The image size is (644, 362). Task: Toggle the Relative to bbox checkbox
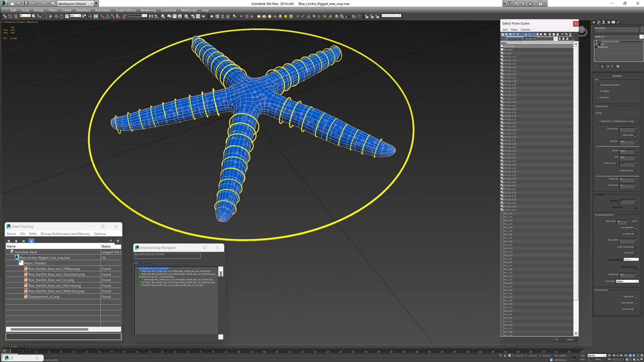(x=636, y=171)
